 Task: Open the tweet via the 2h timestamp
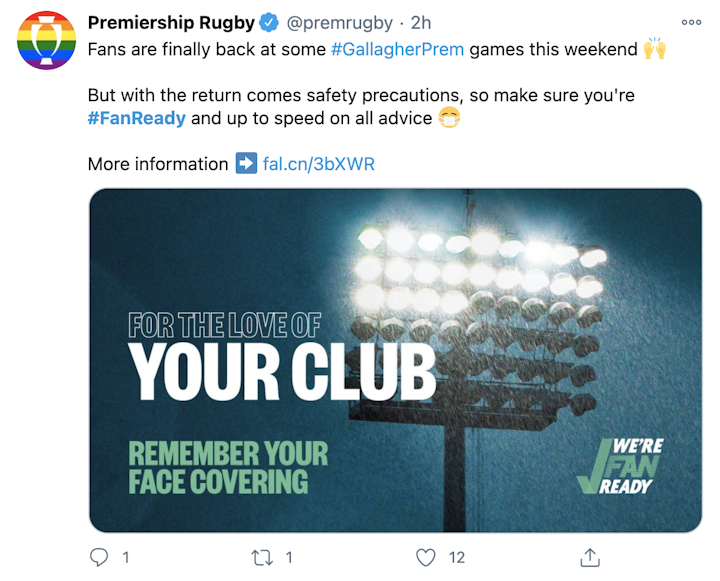(421, 22)
